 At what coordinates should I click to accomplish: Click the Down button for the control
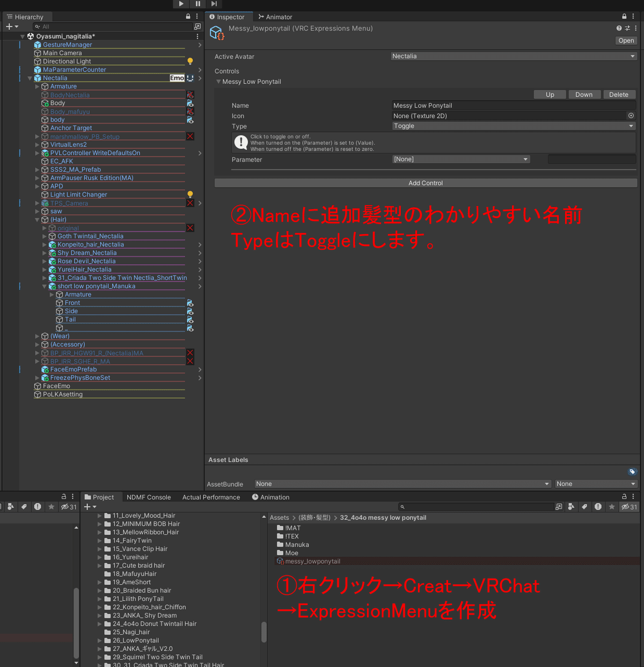[584, 95]
